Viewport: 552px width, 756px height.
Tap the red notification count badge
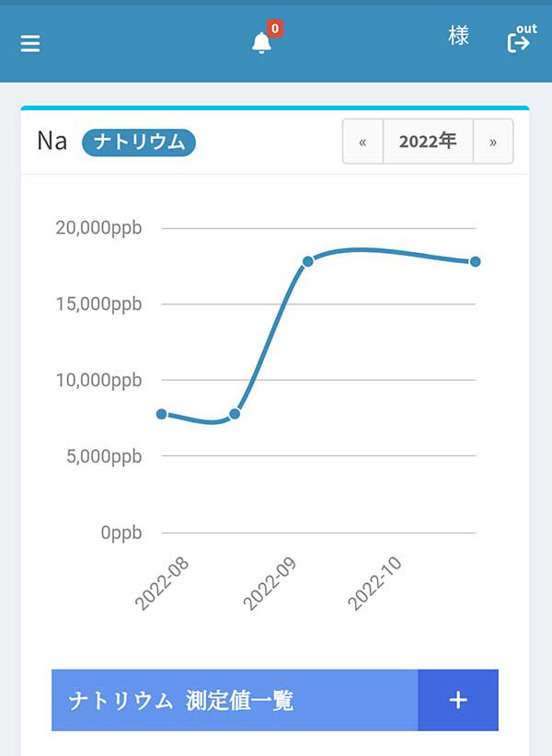pos(275,29)
